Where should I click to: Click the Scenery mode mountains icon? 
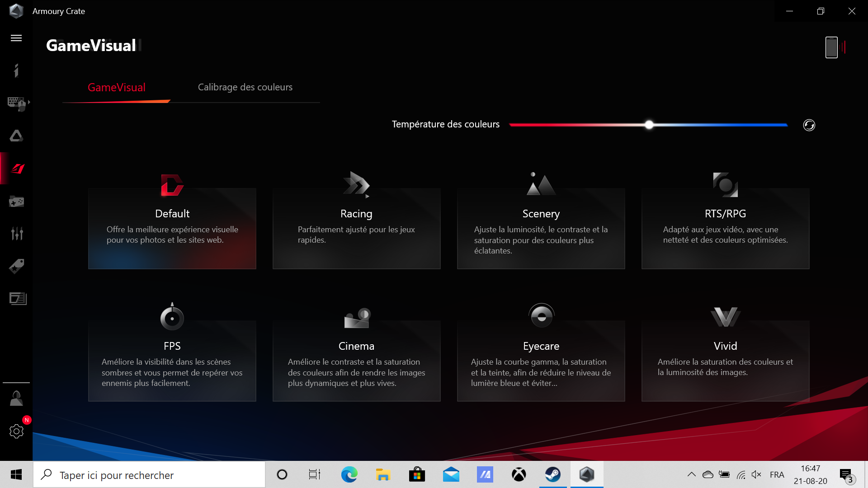click(x=541, y=184)
